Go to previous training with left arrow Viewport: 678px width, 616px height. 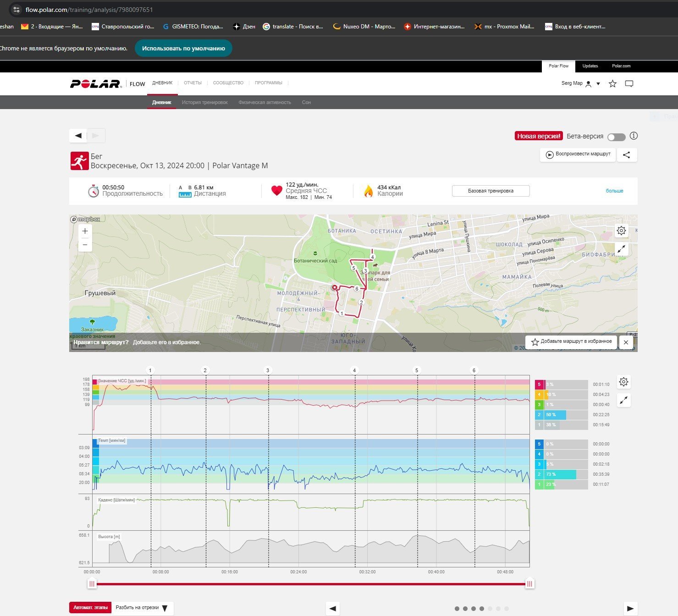tap(78, 136)
